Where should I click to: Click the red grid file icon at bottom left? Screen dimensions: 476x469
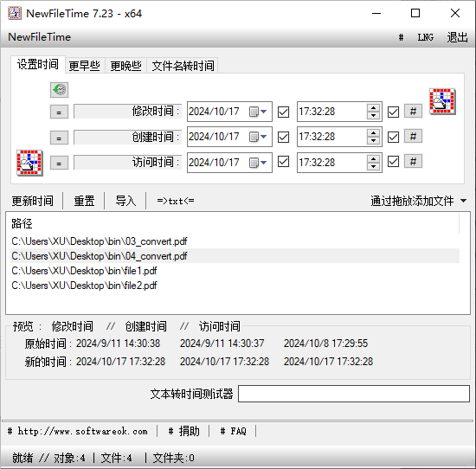(29, 163)
